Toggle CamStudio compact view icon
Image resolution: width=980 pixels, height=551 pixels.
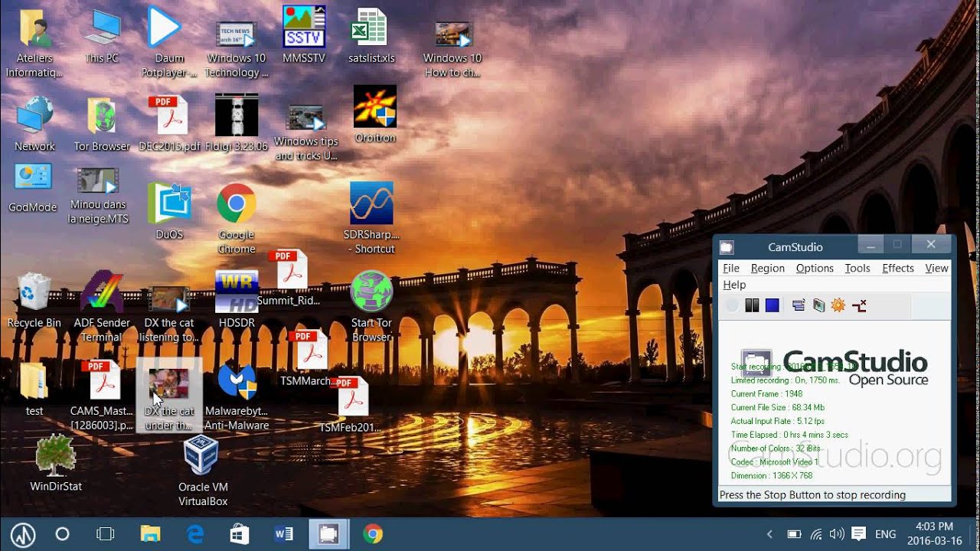pyautogui.click(x=799, y=305)
